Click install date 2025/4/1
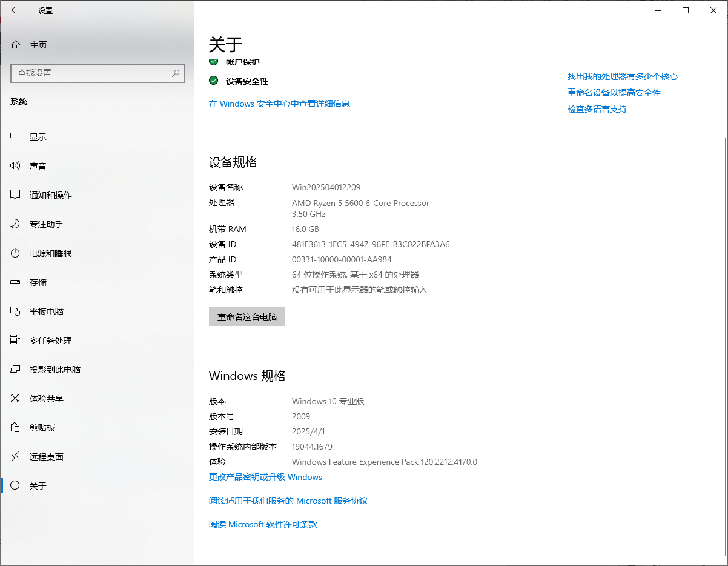The width and height of the screenshot is (728, 566). [x=308, y=431]
